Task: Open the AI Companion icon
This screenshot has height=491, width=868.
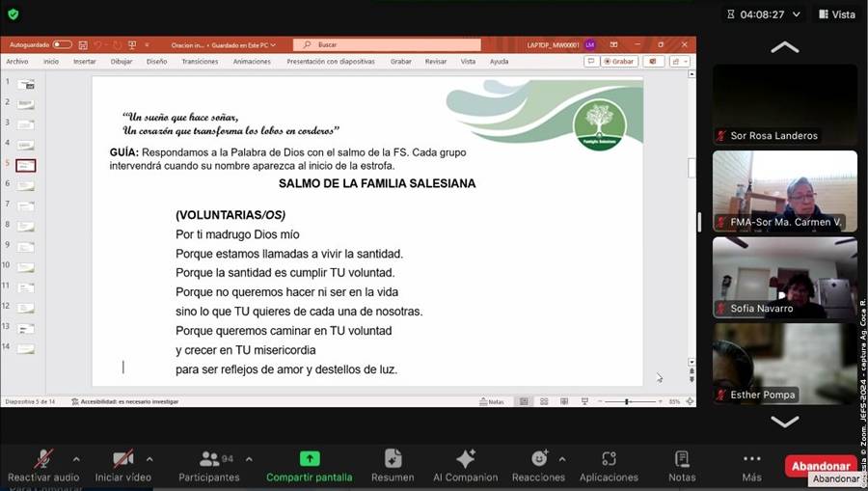Action: point(466,466)
